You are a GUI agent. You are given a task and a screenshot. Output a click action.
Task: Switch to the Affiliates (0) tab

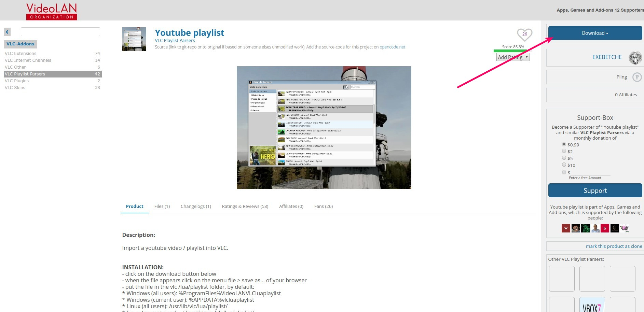[x=291, y=206]
